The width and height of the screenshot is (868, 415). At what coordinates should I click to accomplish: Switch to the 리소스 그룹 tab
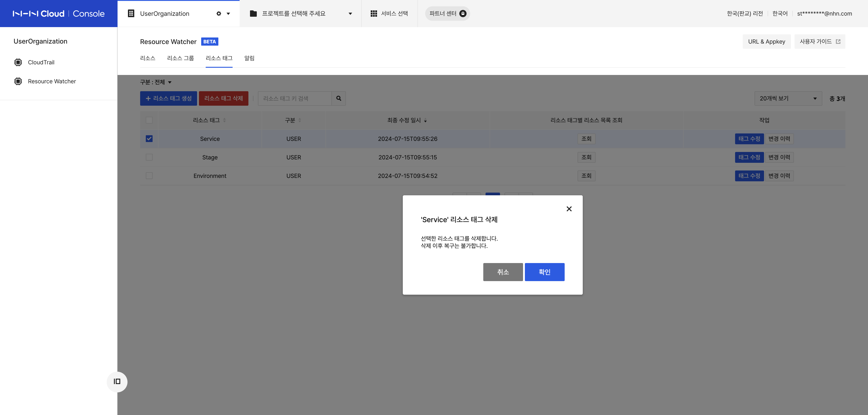click(x=180, y=58)
